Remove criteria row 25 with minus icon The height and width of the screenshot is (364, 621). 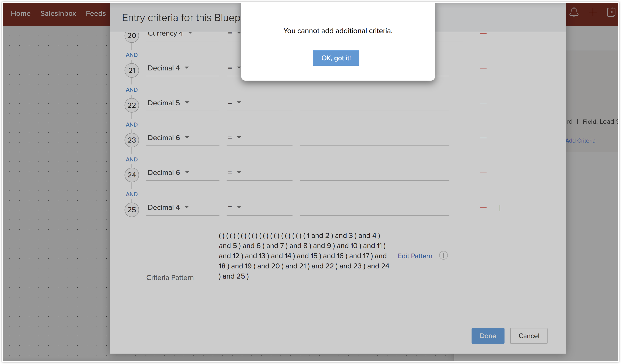pos(483,208)
